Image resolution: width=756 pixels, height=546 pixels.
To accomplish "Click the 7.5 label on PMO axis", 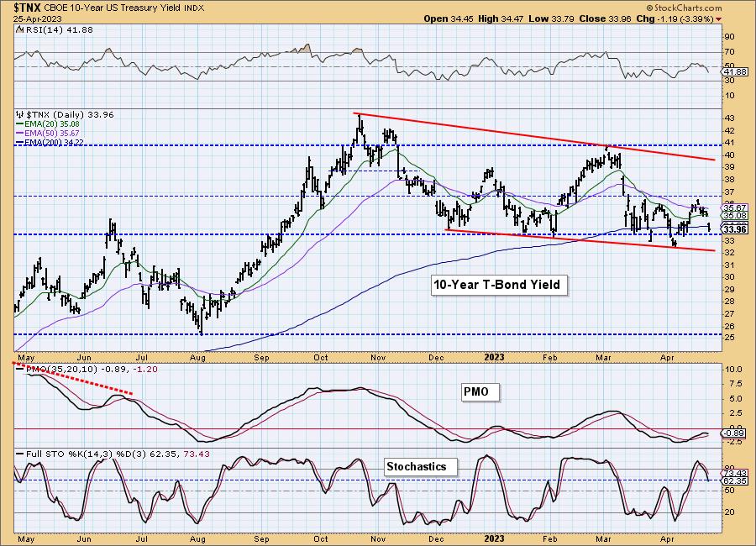I will [735, 384].
